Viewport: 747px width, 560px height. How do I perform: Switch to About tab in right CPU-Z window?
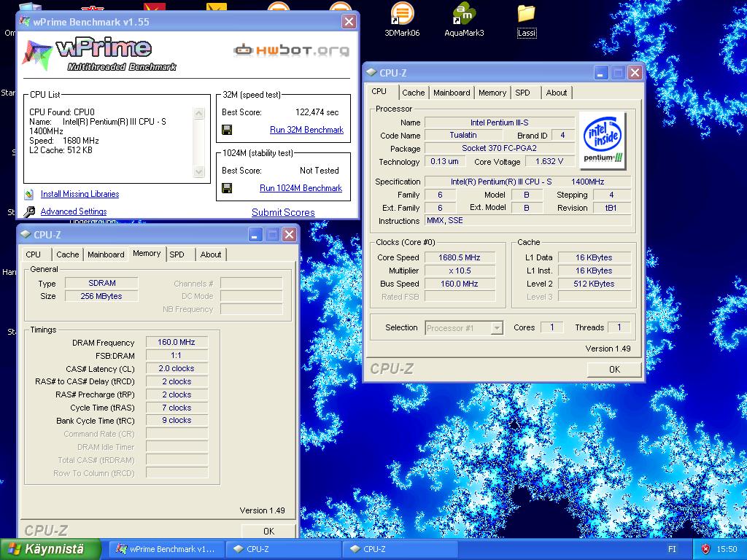[556, 93]
